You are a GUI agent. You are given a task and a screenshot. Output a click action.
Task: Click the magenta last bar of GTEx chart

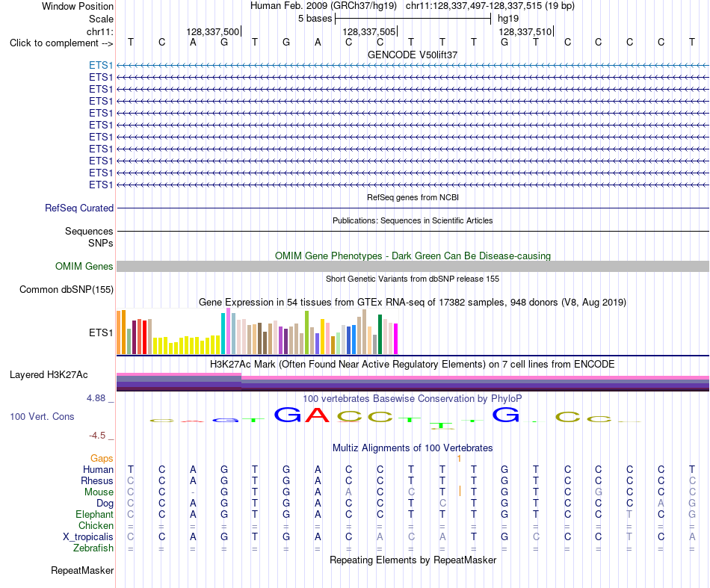396,338
